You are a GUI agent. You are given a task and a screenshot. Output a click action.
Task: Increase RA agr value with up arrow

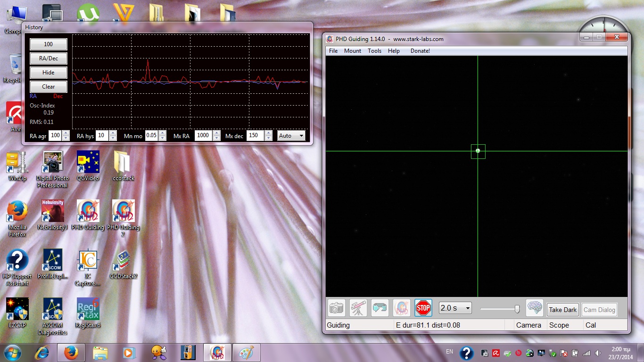tap(66, 133)
